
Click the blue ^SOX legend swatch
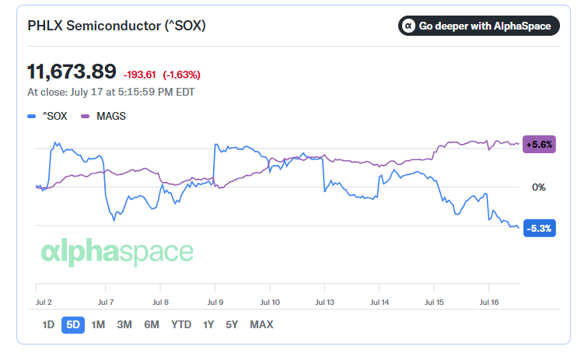click(x=31, y=117)
